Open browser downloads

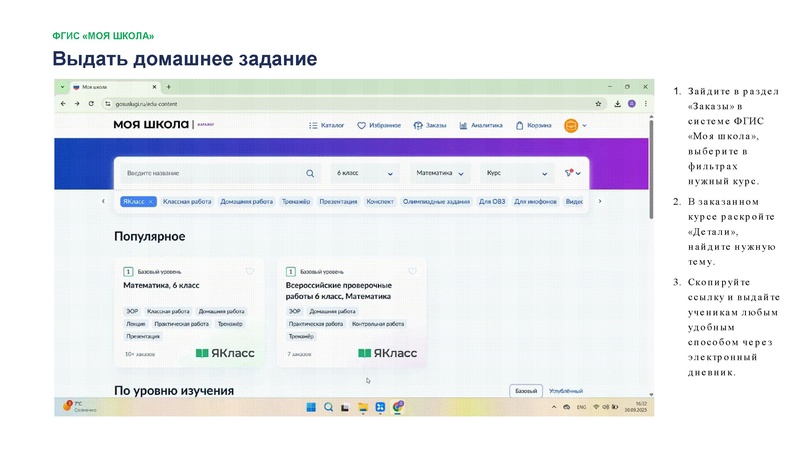tap(617, 104)
